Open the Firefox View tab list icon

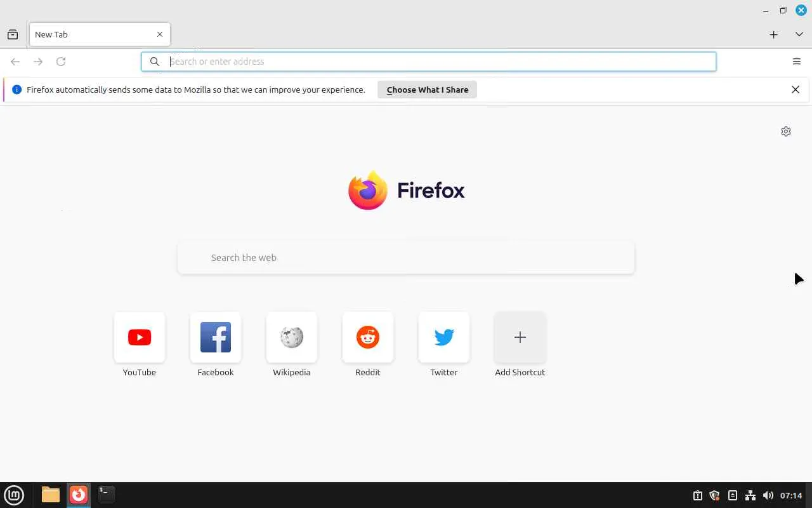[13, 34]
